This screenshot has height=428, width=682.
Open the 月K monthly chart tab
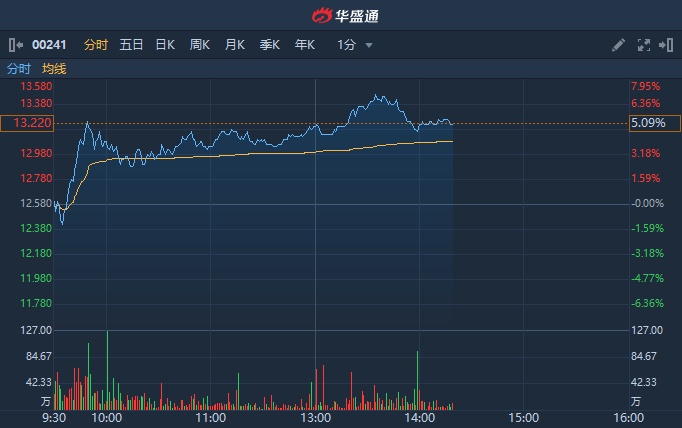(235, 45)
